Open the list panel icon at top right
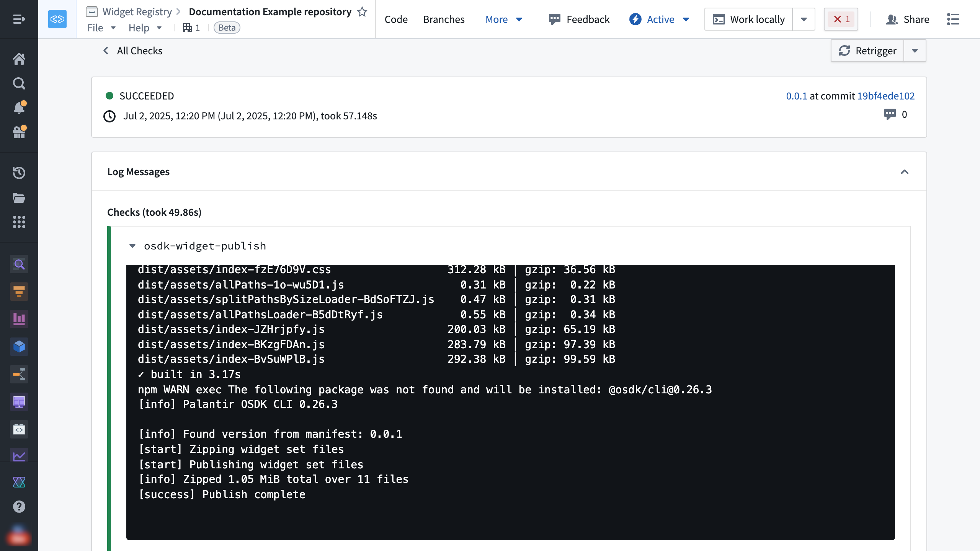Screen dimensions: 980x551 pos(953,19)
